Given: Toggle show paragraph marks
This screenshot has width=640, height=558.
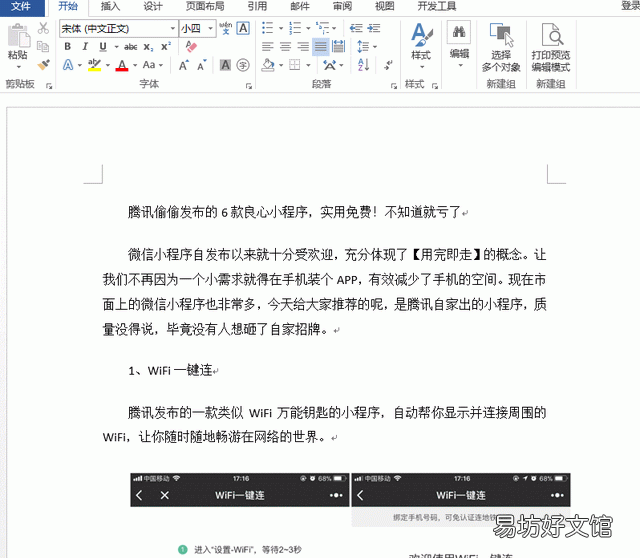Looking at the screenshot, I should tap(389, 65).
